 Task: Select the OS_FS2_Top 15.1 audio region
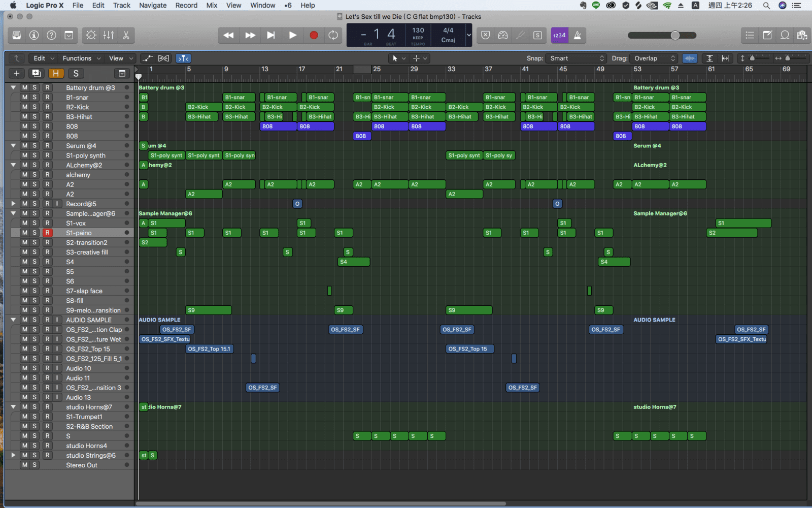click(x=210, y=348)
